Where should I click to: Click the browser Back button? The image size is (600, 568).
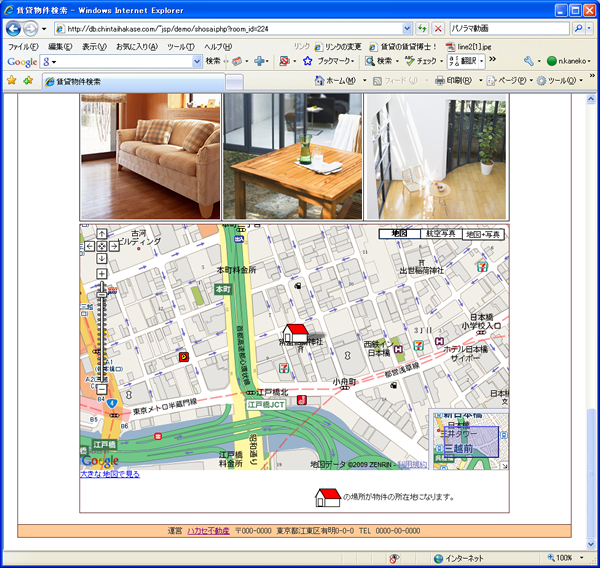[14, 29]
